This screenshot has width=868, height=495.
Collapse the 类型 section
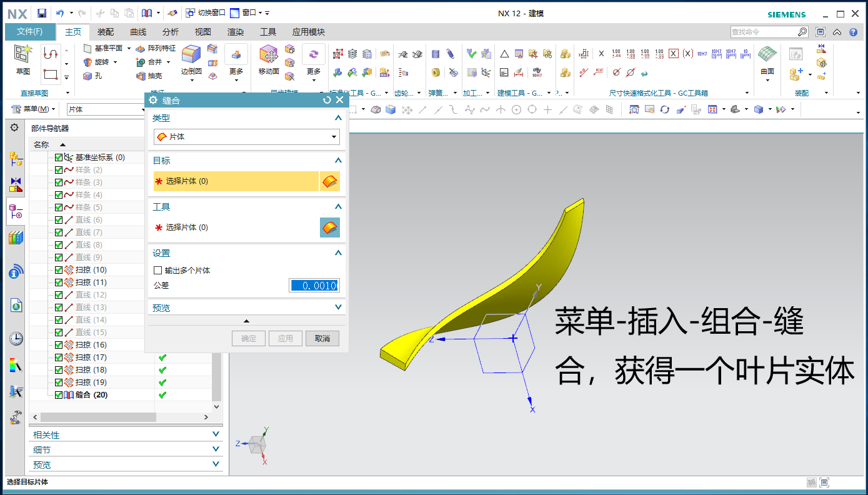[x=338, y=118]
